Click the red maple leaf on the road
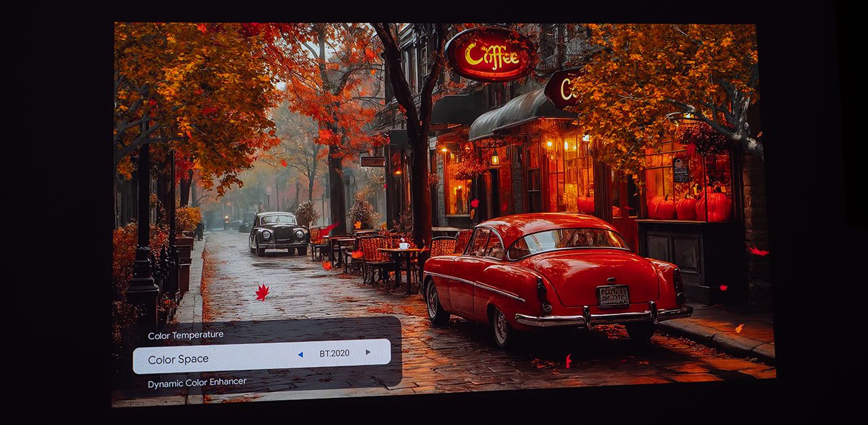The width and height of the screenshot is (868, 425). (x=262, y=292)
